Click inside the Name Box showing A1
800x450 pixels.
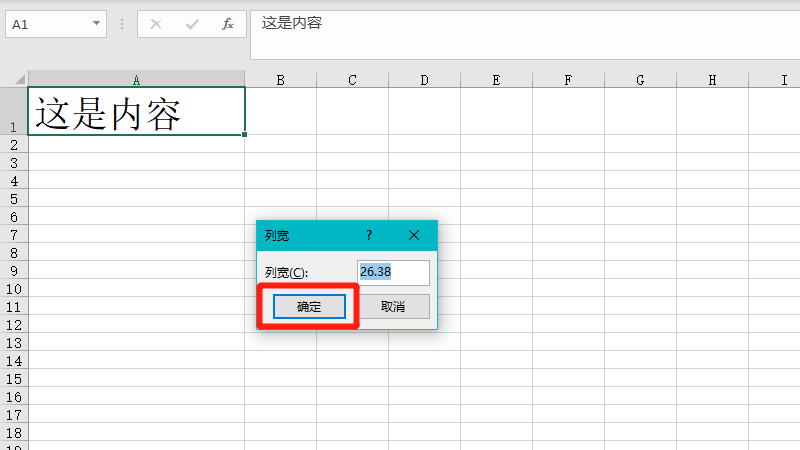click(45, 24)
